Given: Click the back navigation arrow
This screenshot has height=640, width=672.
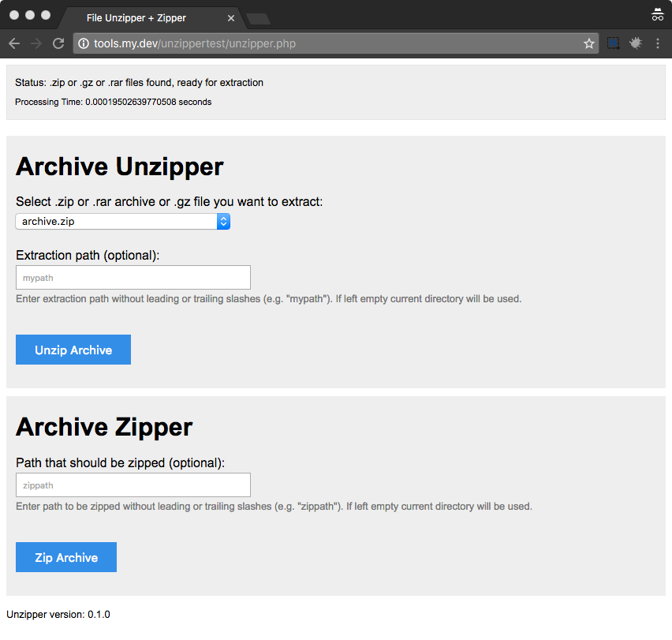Looking at the screenshot, I should tap(13, 43).
